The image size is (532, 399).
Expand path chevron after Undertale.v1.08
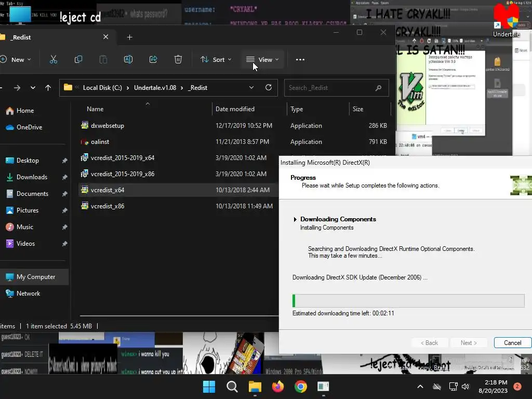[x=182, y=88]
